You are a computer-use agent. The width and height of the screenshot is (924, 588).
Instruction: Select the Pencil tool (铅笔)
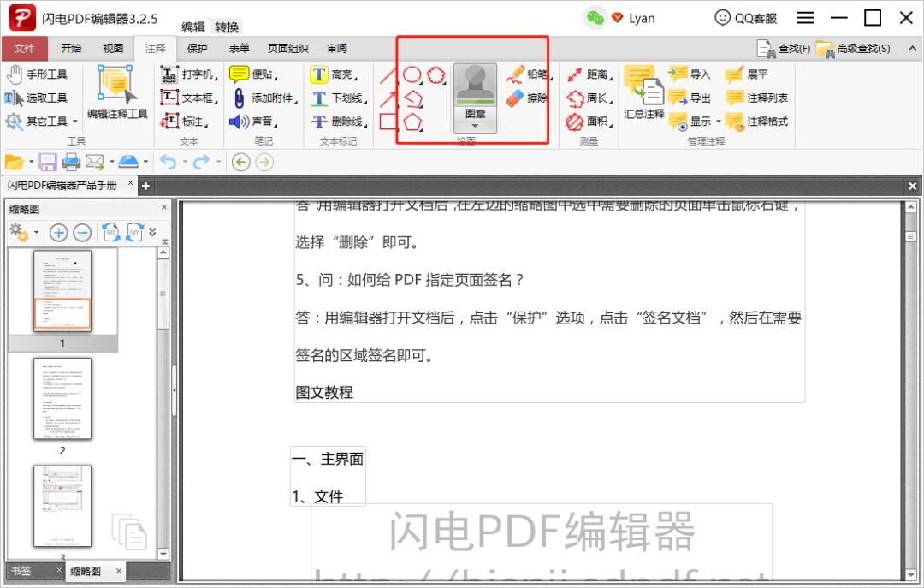point(529,74)
